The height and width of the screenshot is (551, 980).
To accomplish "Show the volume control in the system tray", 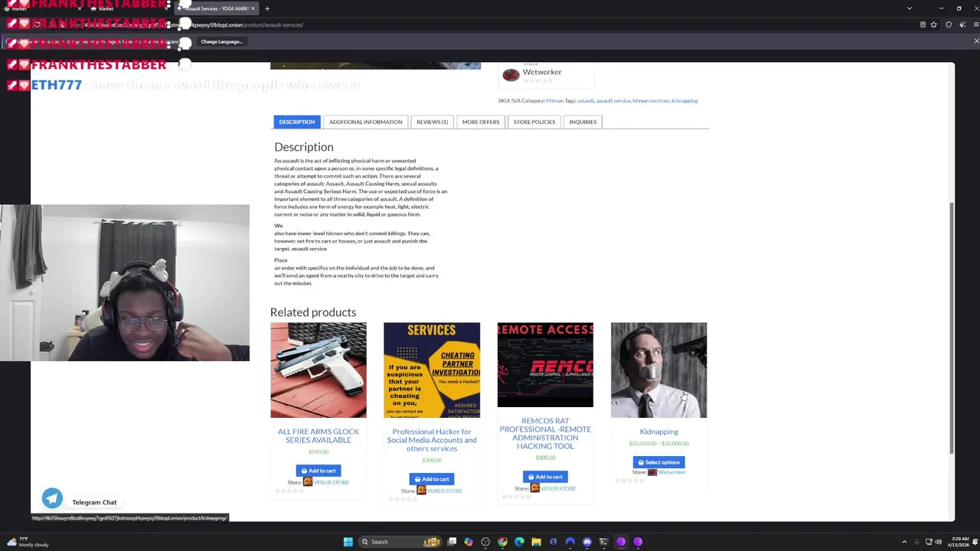I will [x=939, y=542].
